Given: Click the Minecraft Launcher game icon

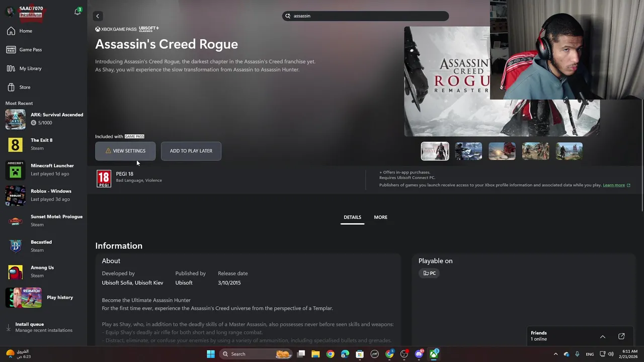Looking at the screenshot, I should coord(15,170).
